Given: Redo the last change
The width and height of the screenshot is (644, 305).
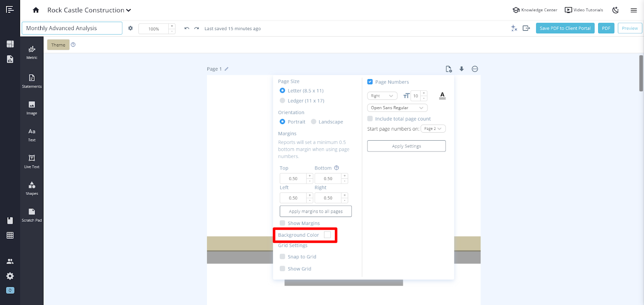Looking at the screenshot, I should point(196,28).
